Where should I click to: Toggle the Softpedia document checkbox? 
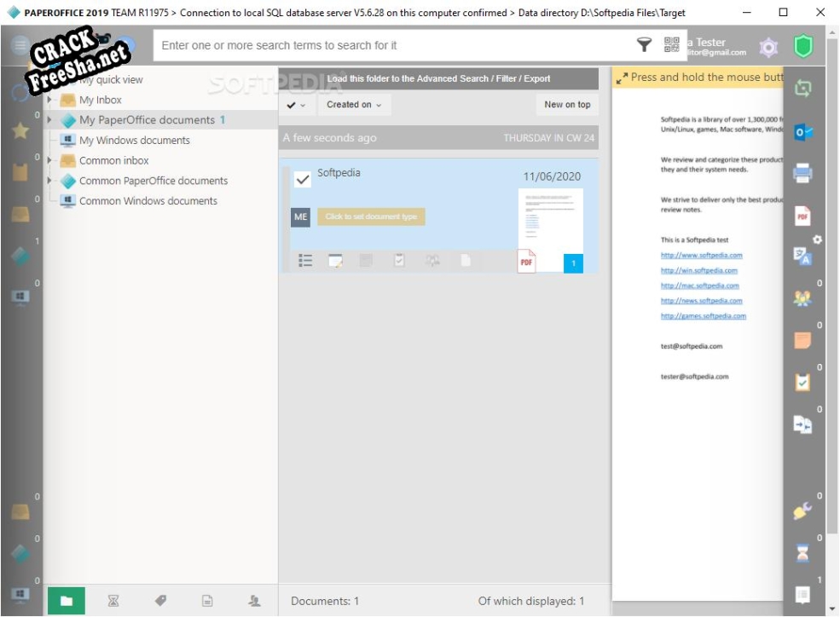[x=302, y=179]
